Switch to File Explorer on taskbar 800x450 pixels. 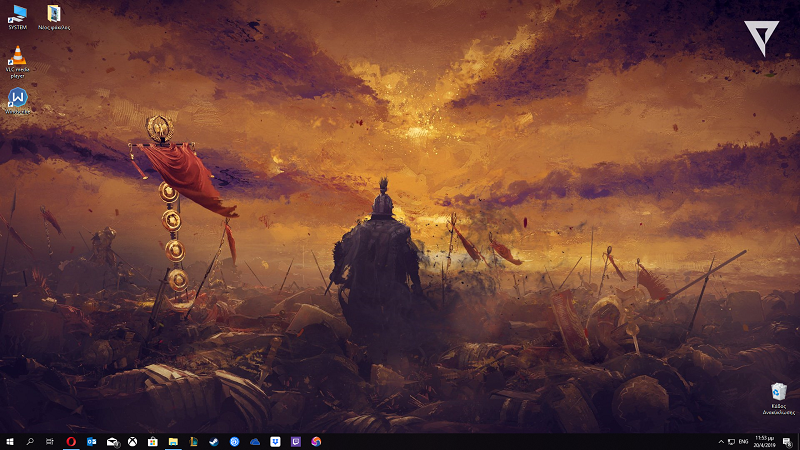point(173,442)
